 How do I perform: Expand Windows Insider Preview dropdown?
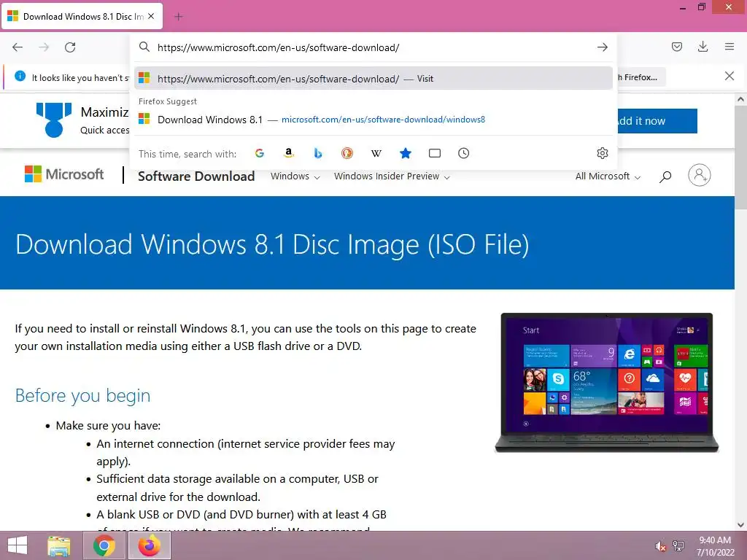point(392,176)
